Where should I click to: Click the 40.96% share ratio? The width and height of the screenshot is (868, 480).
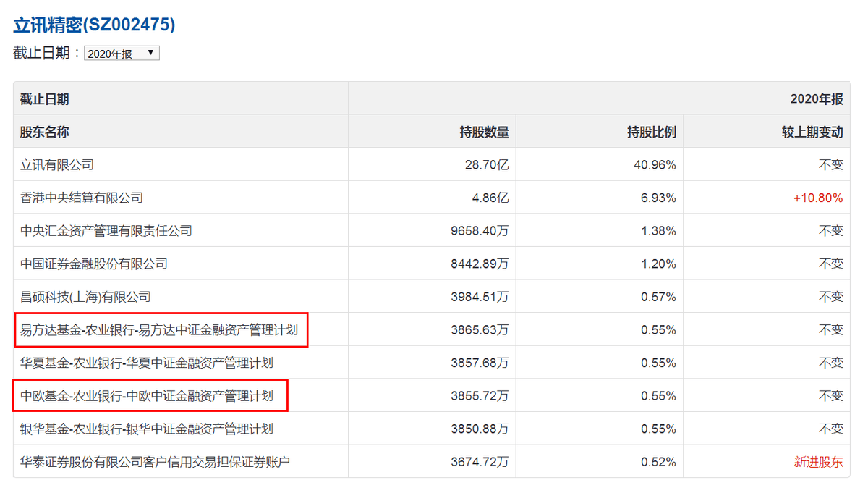655,164
